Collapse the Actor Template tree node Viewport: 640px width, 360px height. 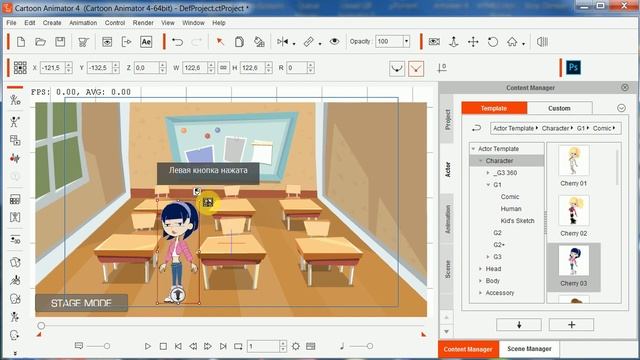(473, 149)
